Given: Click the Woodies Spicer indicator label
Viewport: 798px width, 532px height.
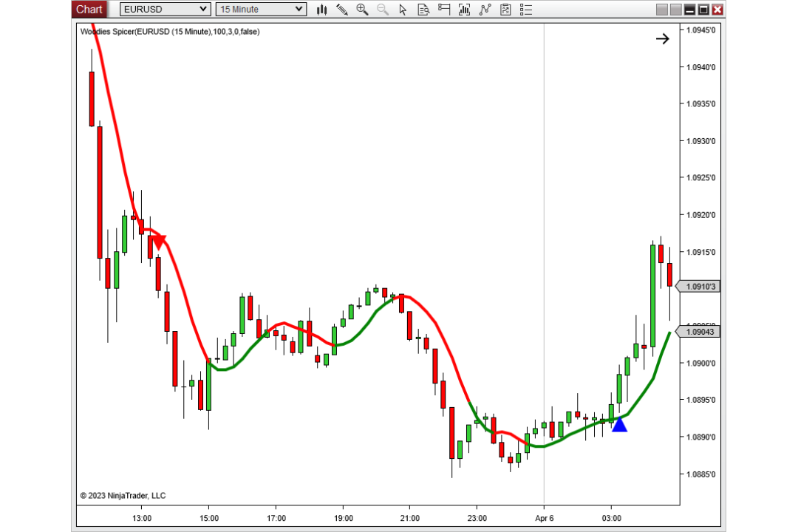Looking at the screenshot, I should pyautogui.click(x=170, y=32).
